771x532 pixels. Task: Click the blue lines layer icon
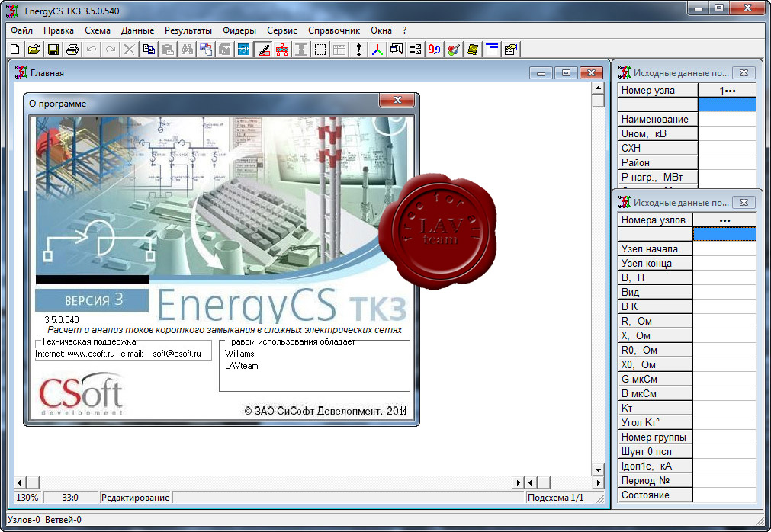pyautogui.click(x=492, y=49)
